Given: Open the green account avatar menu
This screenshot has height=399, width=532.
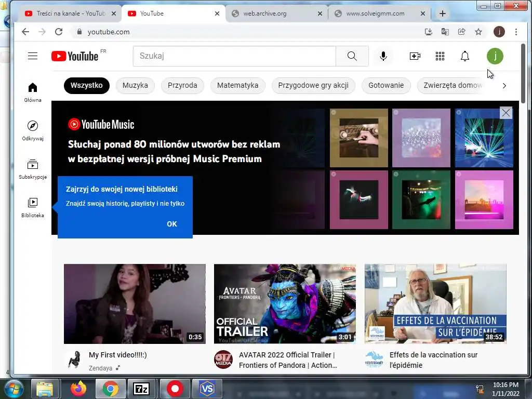Looking at the screenshot, I should coord(495,56).
